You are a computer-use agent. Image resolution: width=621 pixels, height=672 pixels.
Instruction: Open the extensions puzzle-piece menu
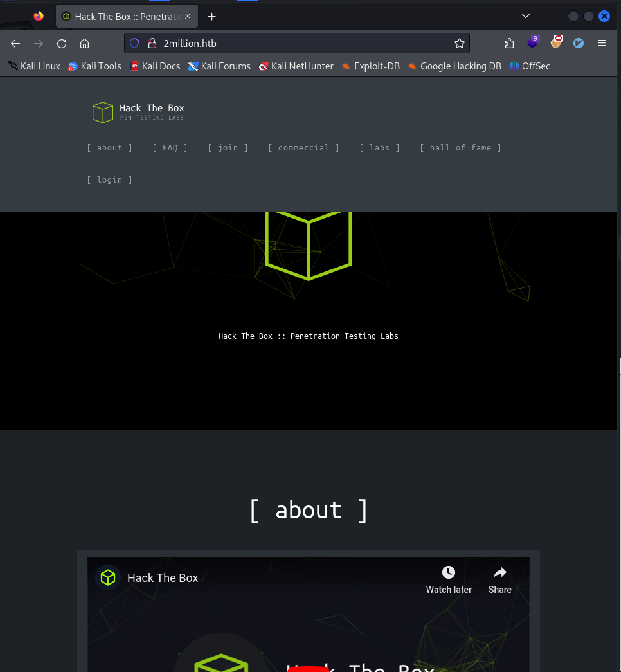(509, 43)
